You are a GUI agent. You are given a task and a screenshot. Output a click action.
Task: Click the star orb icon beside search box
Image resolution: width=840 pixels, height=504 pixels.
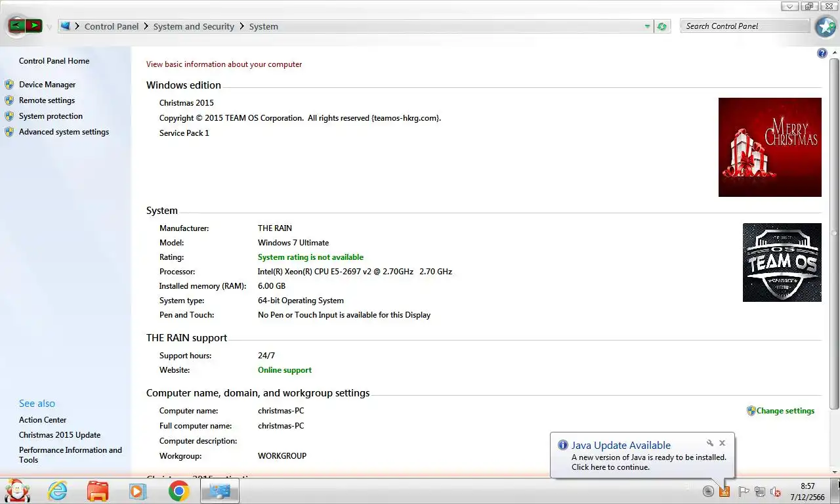coord(826,26)
